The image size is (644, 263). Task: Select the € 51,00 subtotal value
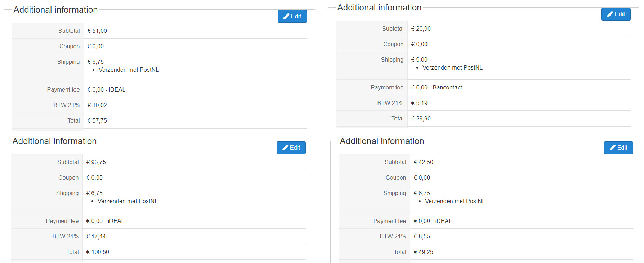pyautogui.click(x=97, y=31)
